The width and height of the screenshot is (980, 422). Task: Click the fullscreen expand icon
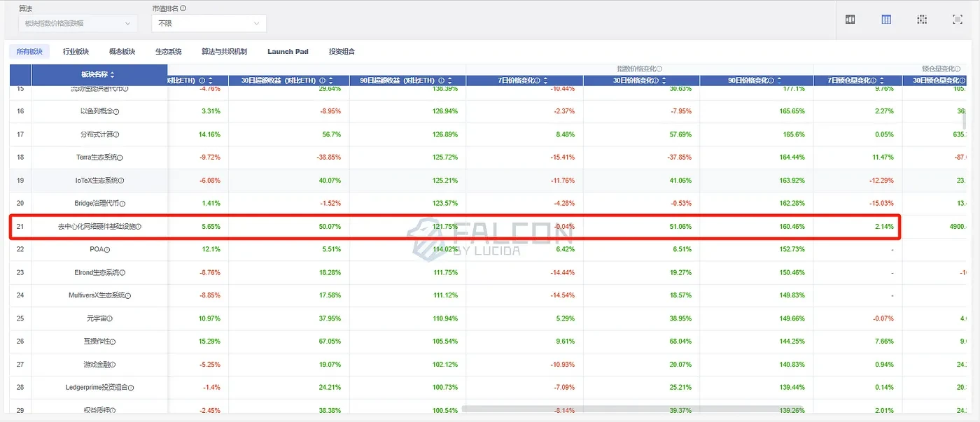pyautogui.click(x=957, y=20)
